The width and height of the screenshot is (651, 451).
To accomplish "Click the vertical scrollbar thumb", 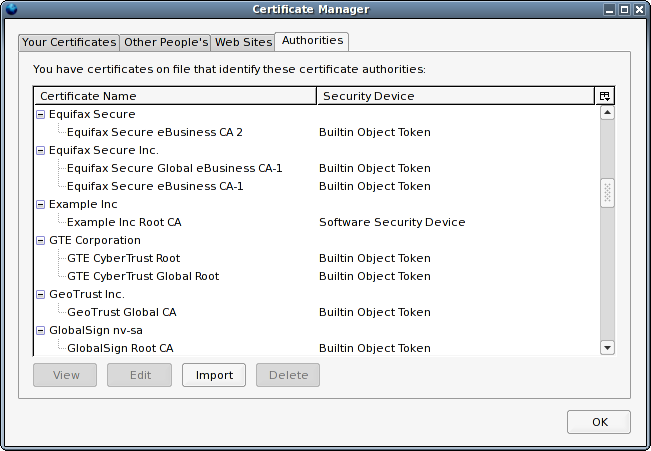I will coord(607,193).
